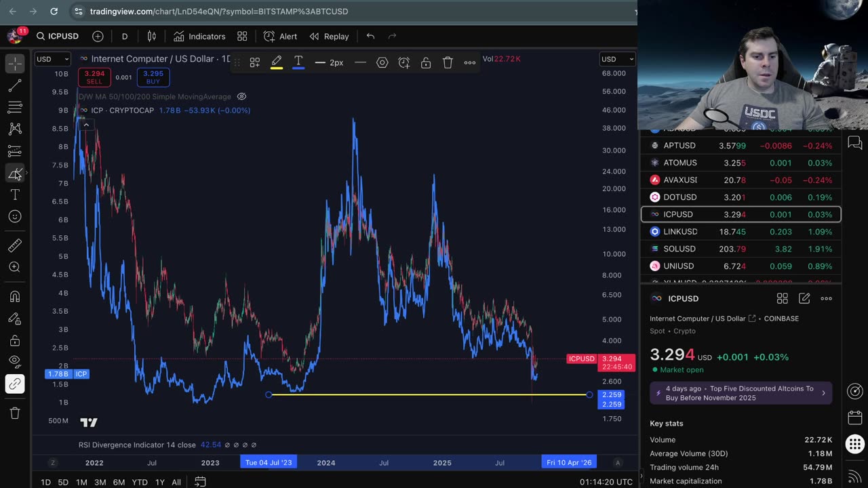Open indicator templates grid menu
868x488 pixels.
(242, 36)
